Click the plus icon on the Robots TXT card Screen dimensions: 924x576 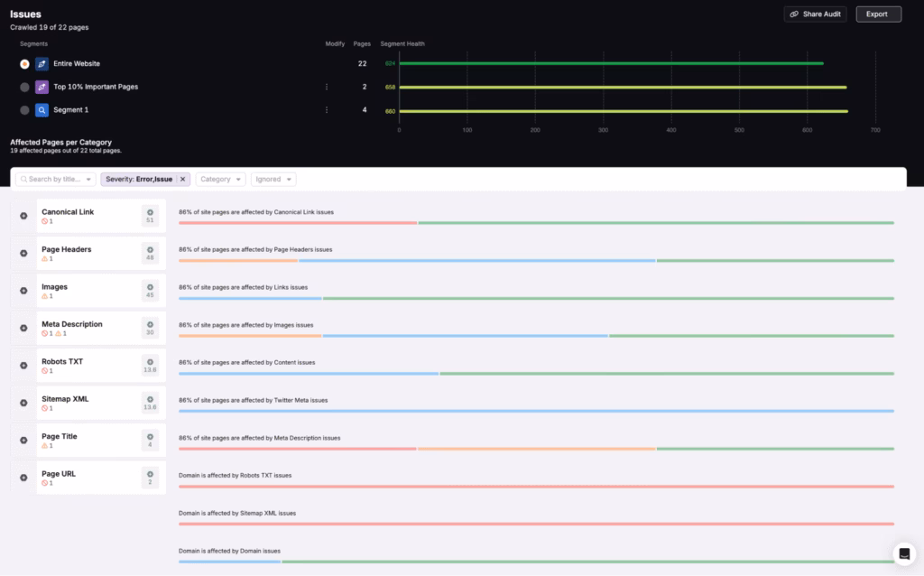(24, 365)
